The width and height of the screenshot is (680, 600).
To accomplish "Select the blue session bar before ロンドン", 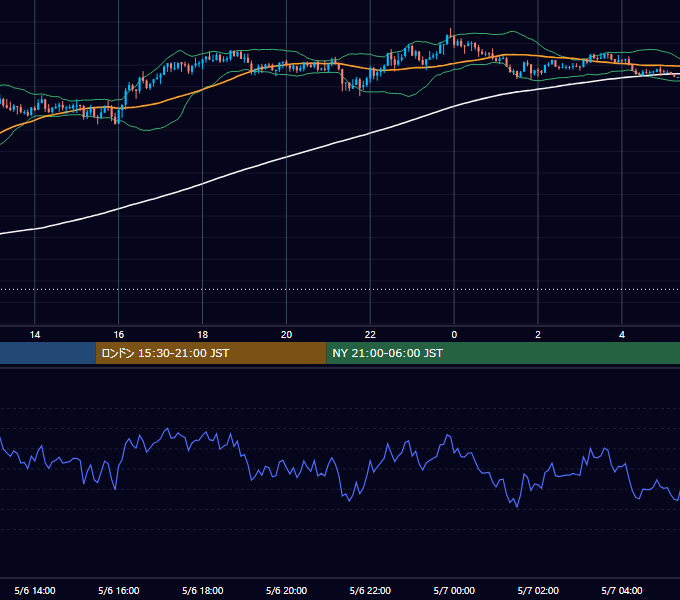I will [48, 353].
